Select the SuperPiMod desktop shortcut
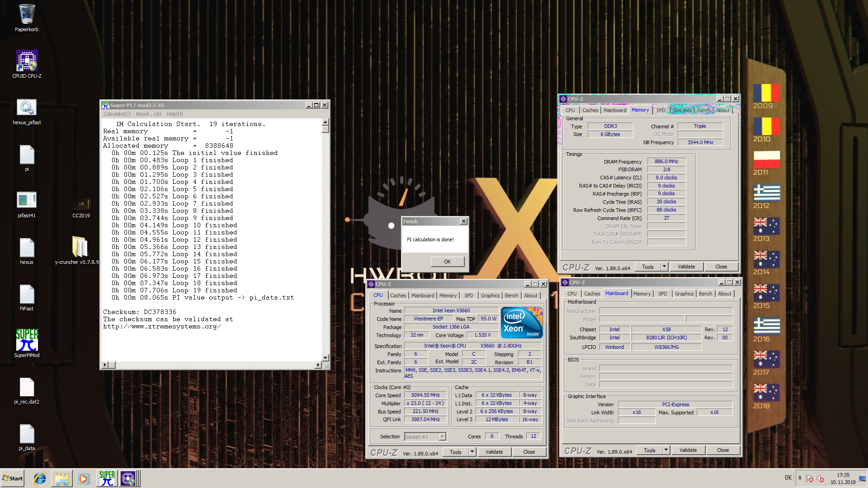 pos(27,343)
